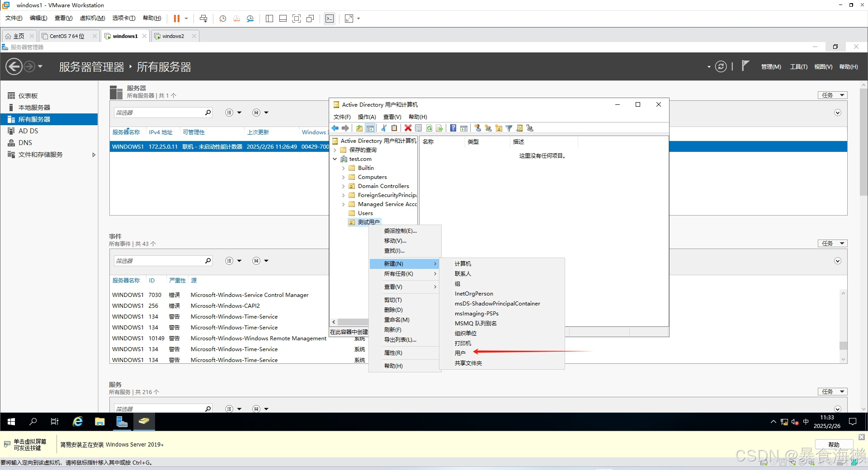
Task: Click the VMware console view icon
Action: click(330, 19)
